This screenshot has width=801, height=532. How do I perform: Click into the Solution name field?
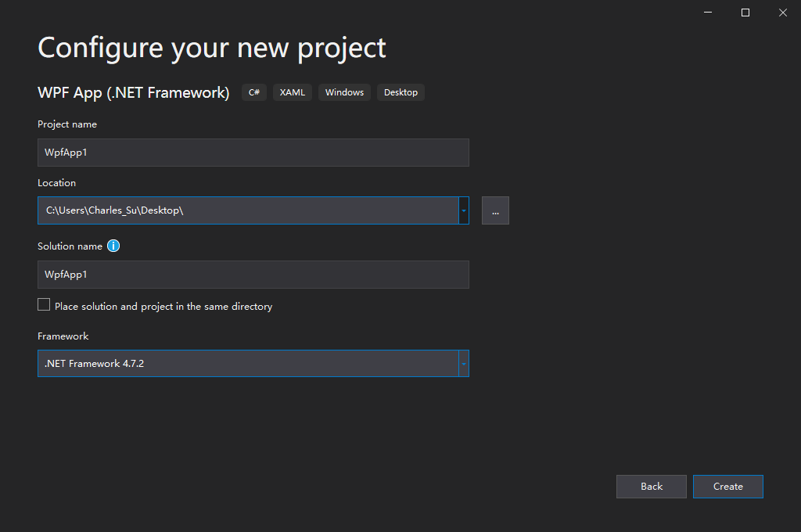253,275
